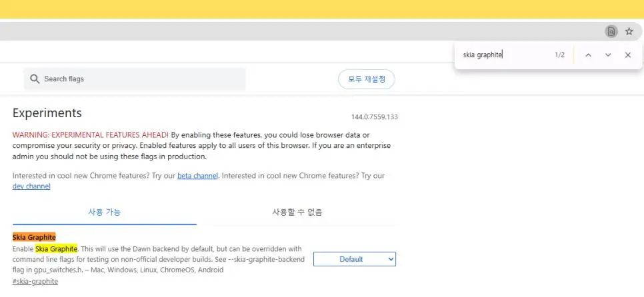
Task: Click the find bar text field
Action: pos(503,55)
